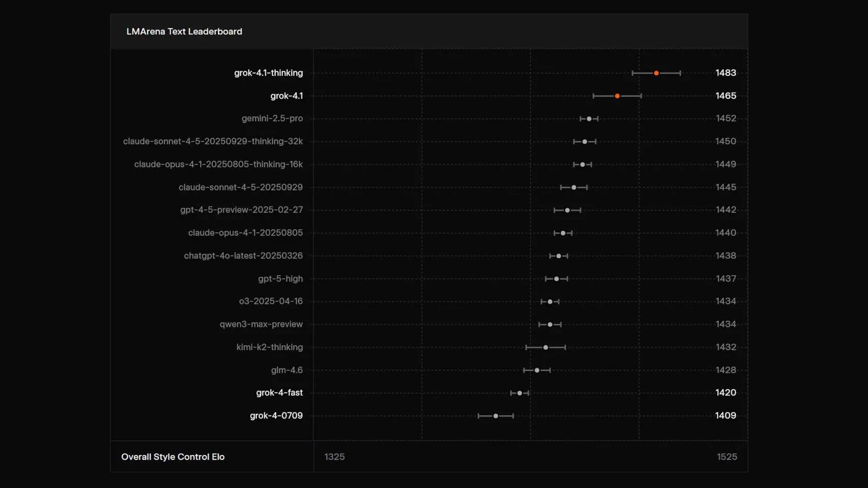The height and width of the screenshot is (488, 868).
Task: Click the claude-sonnet-4-5-20250929 model name
Action: (x=241, y=188)
